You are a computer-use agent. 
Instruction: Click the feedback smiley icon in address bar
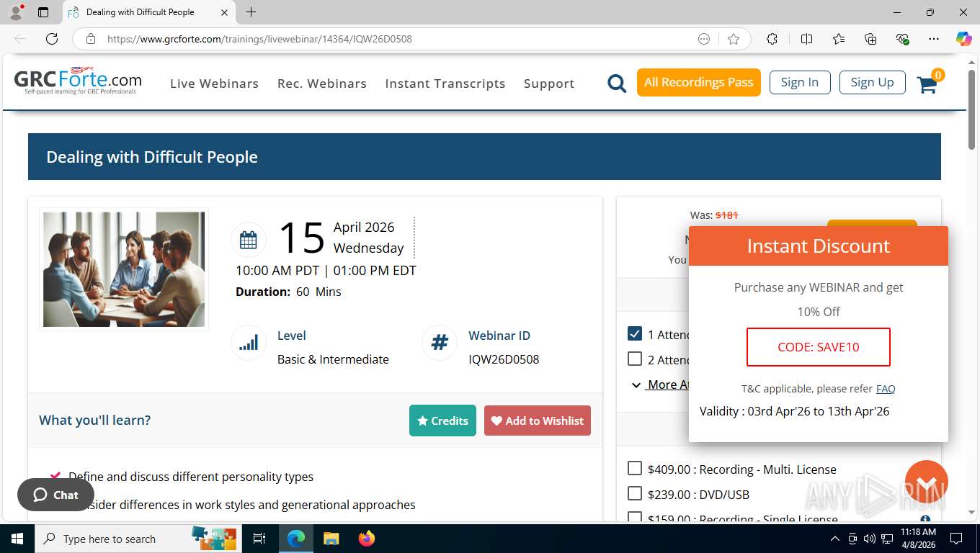[704, 39]
